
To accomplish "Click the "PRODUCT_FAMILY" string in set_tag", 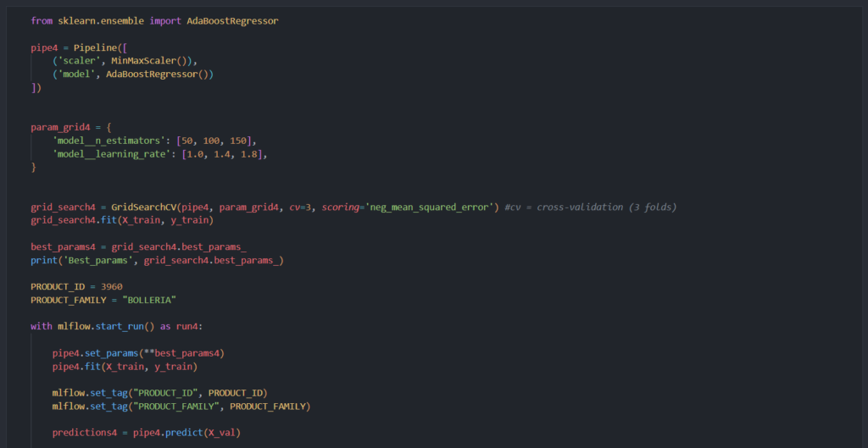I will [x=180, y=407].
